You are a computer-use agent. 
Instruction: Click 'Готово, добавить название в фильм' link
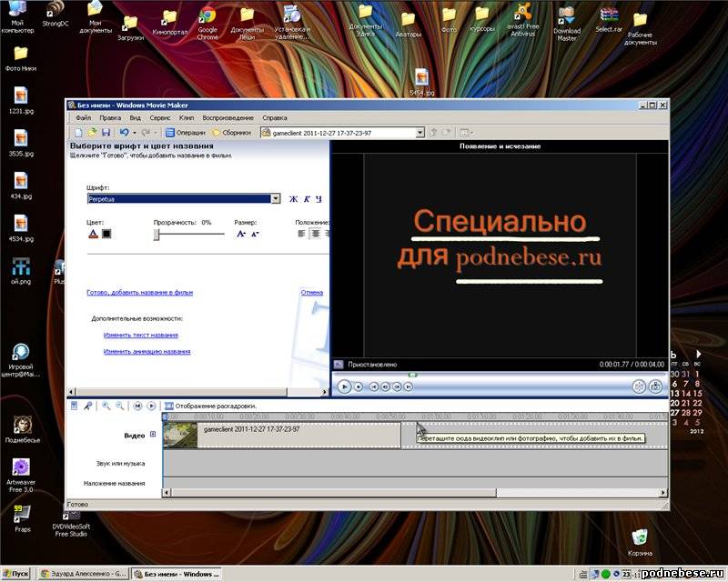pos(140,293)
